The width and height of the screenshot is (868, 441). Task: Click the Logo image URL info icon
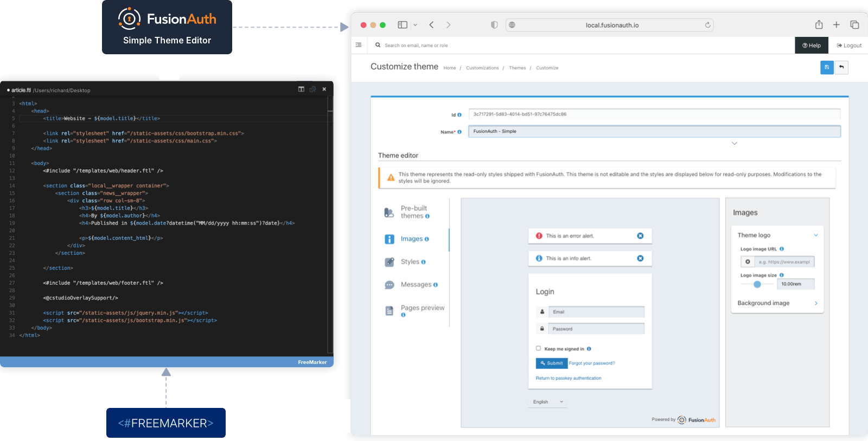(x=782, y=249)
